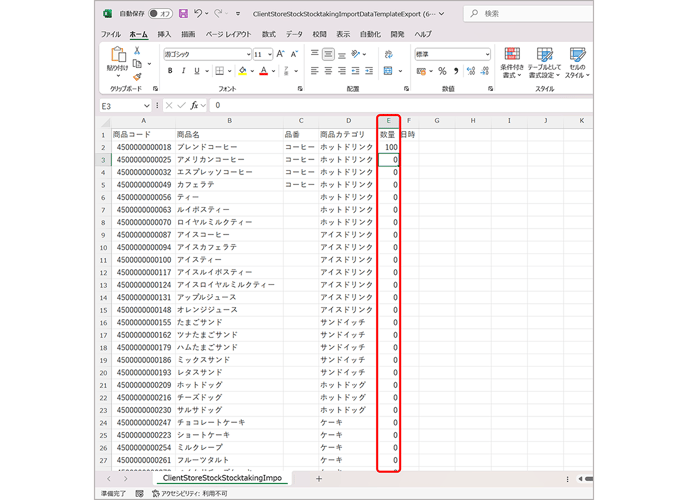The width and height of the screenshot is (688, 500).
Task: Click the text orientation icon
Action: tap(356, 54)
